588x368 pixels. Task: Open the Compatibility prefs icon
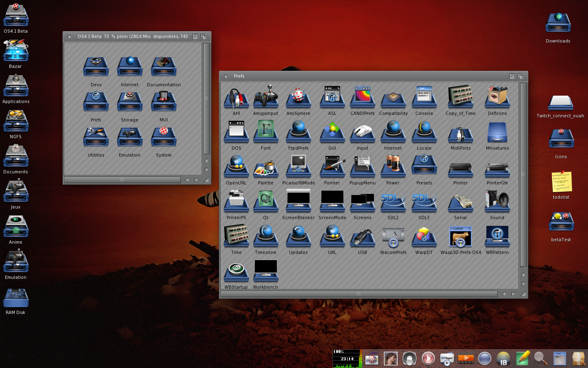point(393,100)
